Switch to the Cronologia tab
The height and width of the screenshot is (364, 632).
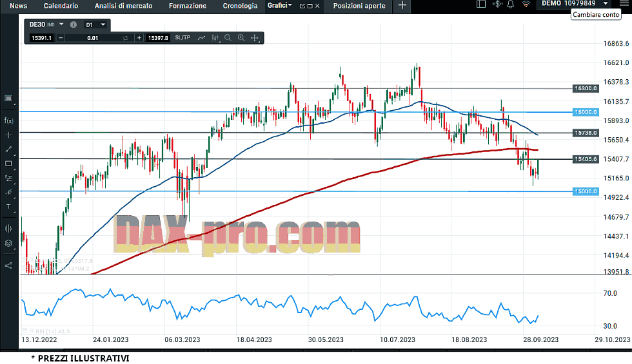pos(240,6)
